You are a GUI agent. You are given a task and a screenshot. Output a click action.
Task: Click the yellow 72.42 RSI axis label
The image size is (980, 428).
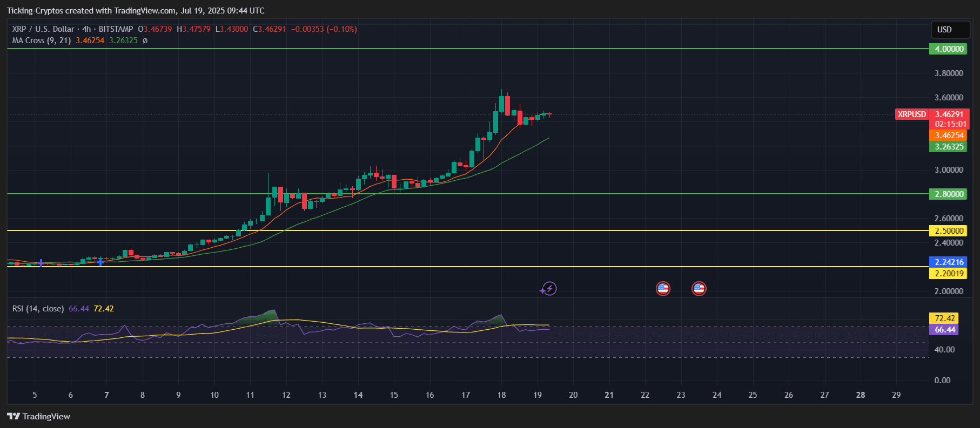945,318
